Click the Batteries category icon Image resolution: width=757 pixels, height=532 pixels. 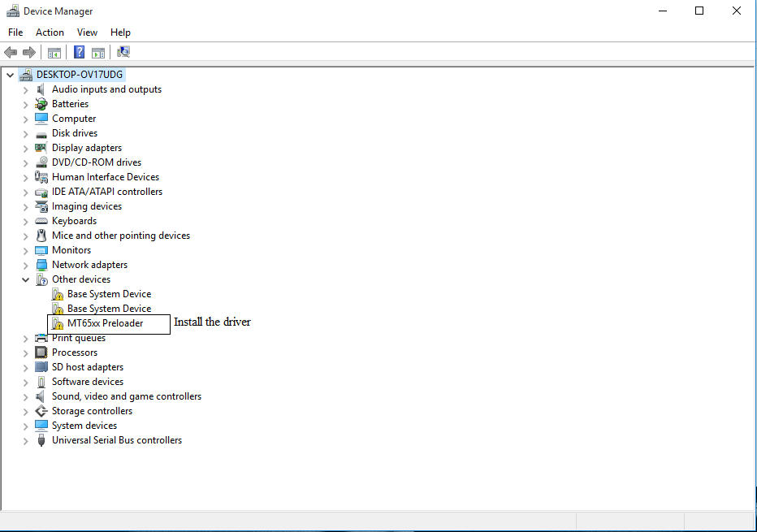[41, 104]
